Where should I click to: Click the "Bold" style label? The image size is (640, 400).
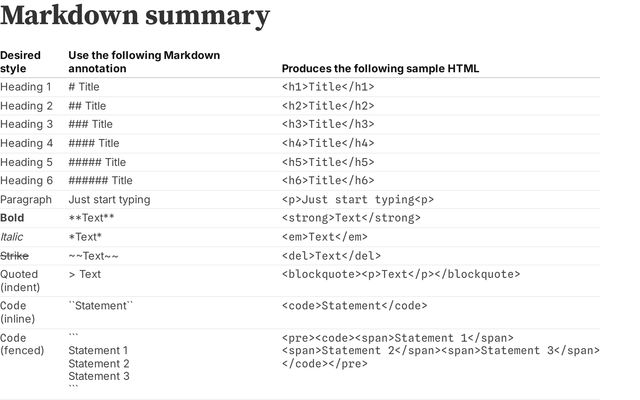point(13,218)
